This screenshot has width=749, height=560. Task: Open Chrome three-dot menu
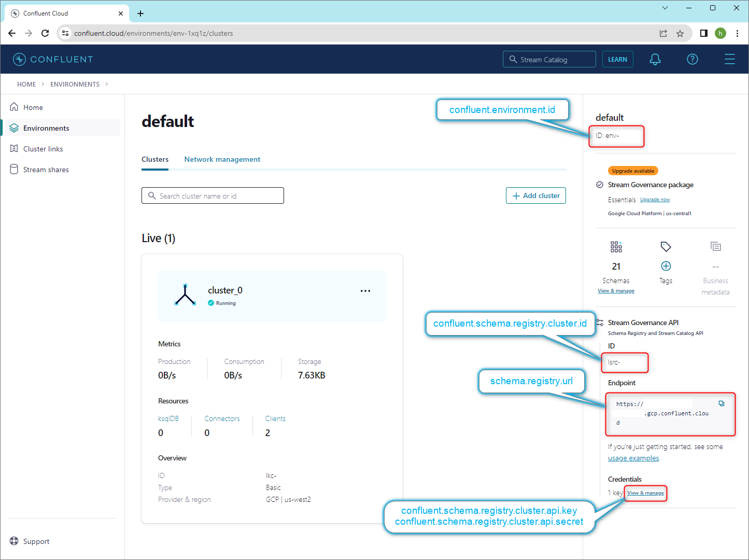[x=737, y=33]
